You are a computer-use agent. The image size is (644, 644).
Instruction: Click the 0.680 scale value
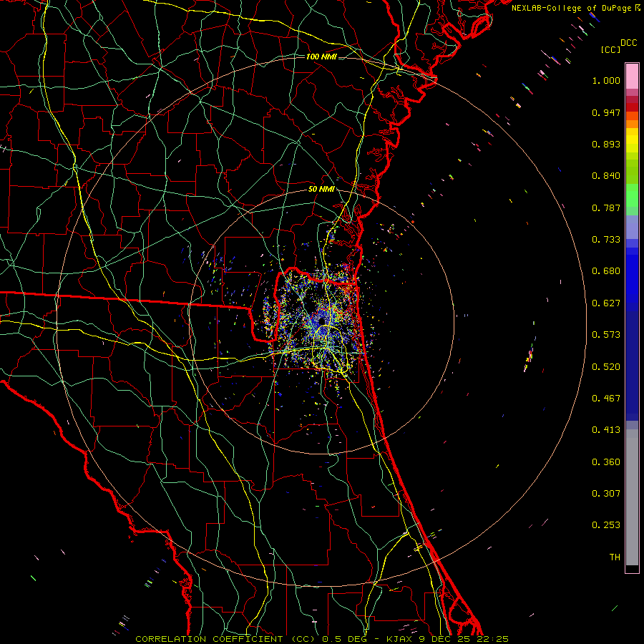[606, 271]
